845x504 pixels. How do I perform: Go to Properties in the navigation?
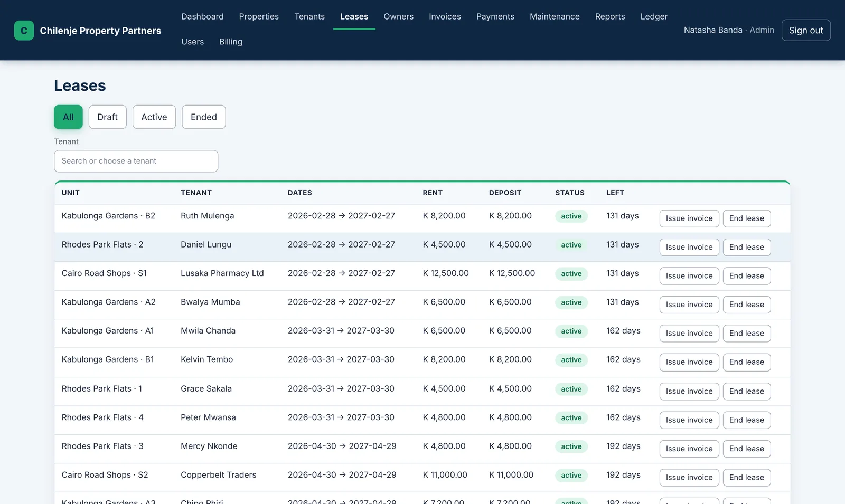(259, 16)
